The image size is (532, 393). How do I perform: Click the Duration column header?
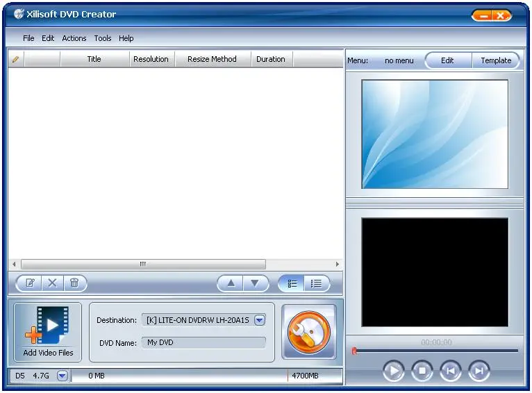point(271,59)
